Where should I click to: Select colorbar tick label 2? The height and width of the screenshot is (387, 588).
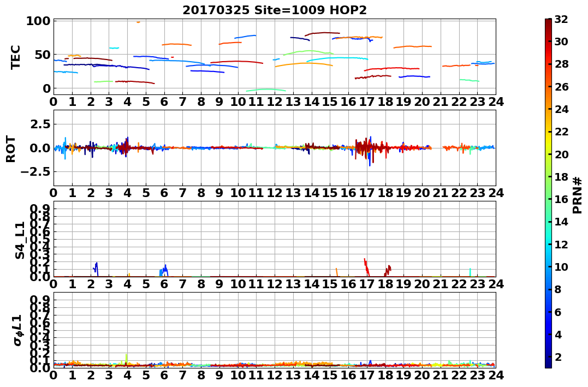(x=558, y=356)
